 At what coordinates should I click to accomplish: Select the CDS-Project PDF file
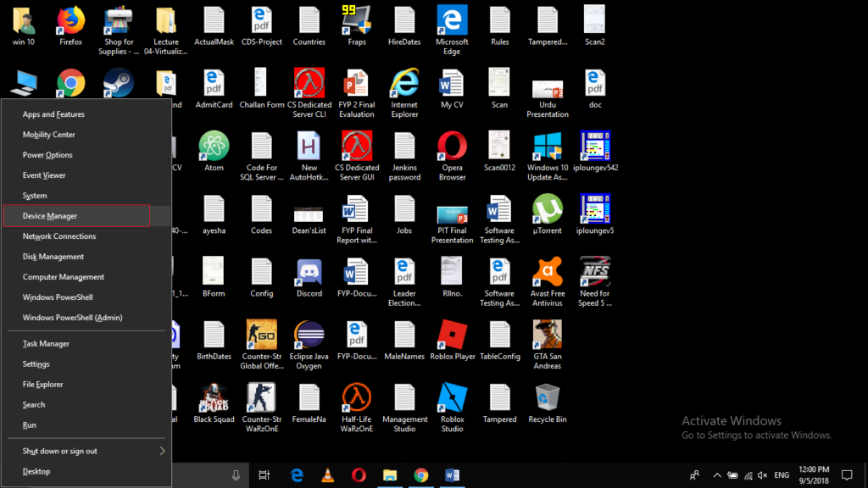tap(261, 26)
